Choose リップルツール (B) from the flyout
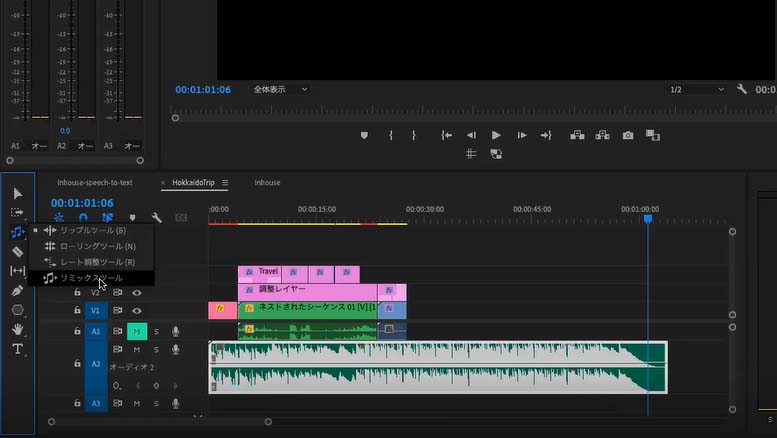 tap(92, 230)
